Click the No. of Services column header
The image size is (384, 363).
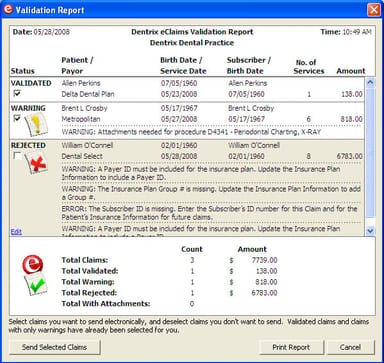[x=309, y=67]
